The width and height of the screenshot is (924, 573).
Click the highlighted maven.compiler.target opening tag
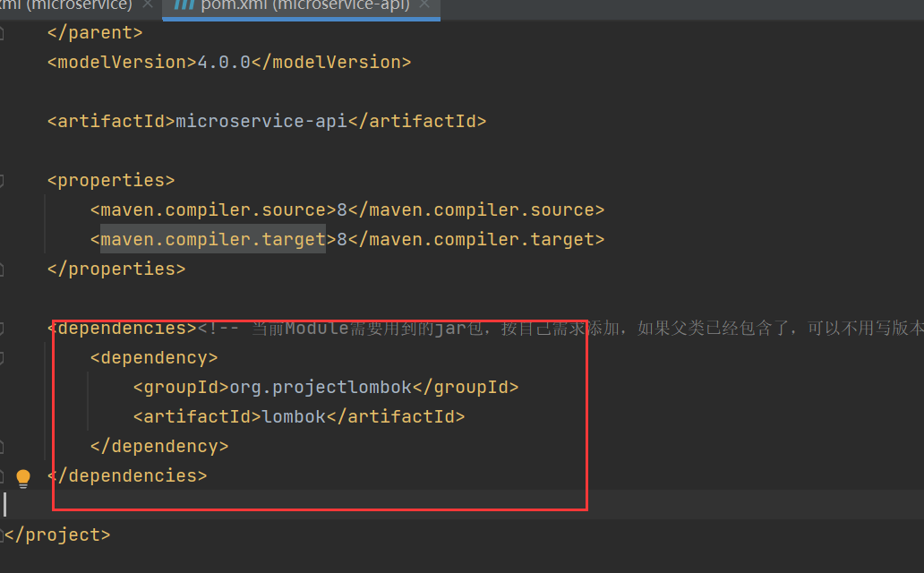pyautogui.click(x=213, y=239)
